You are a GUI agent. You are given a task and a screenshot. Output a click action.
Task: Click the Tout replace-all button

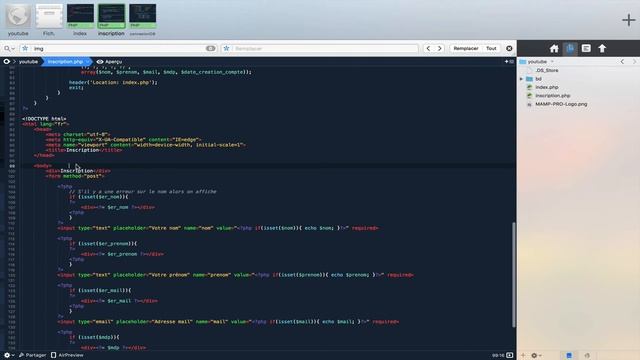(x=491, y=48)
